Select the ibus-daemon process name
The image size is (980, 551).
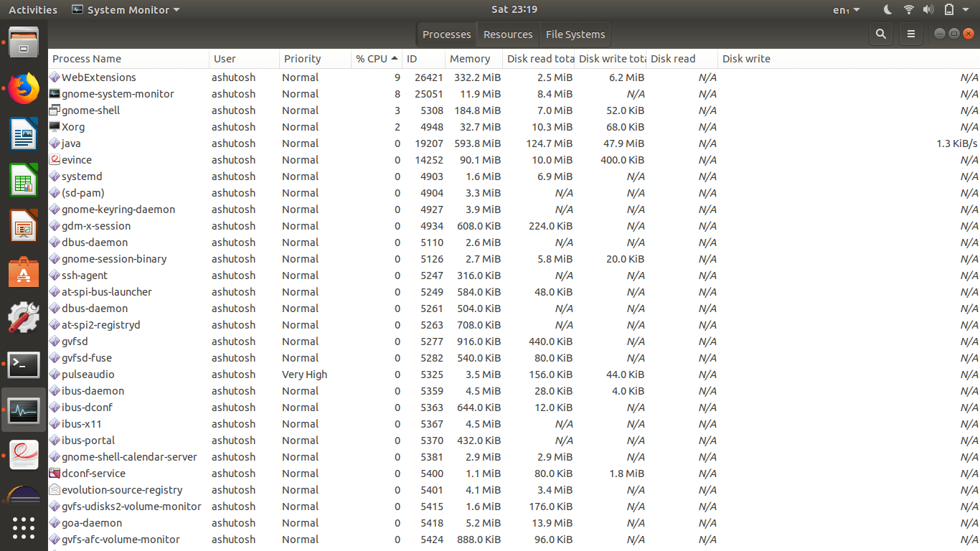coord(93,390)
